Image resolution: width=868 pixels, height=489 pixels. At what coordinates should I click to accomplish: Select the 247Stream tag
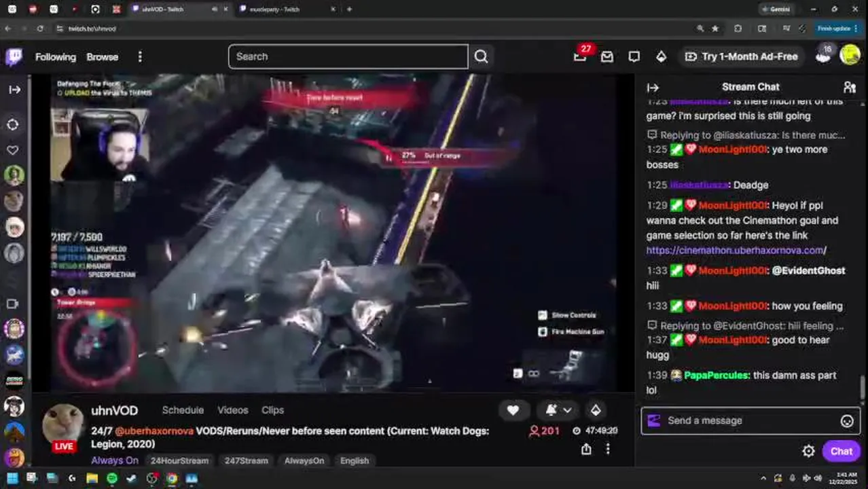tap(246, 460)
